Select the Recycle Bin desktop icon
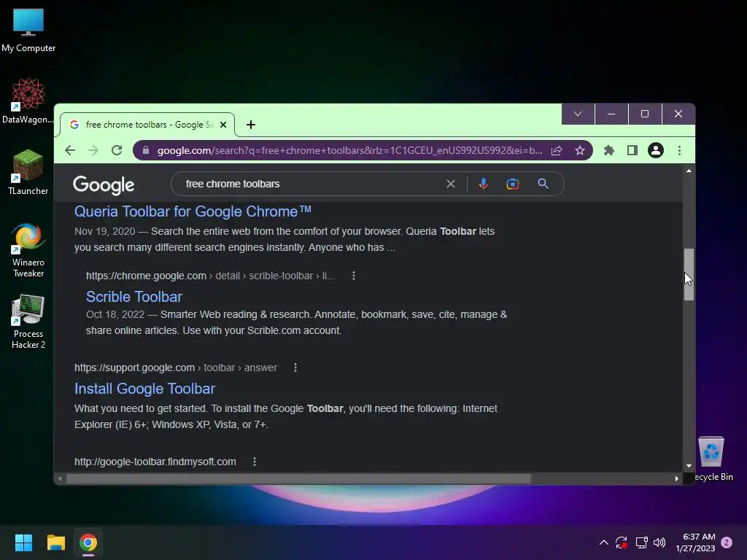 click(x=711, y=459)
